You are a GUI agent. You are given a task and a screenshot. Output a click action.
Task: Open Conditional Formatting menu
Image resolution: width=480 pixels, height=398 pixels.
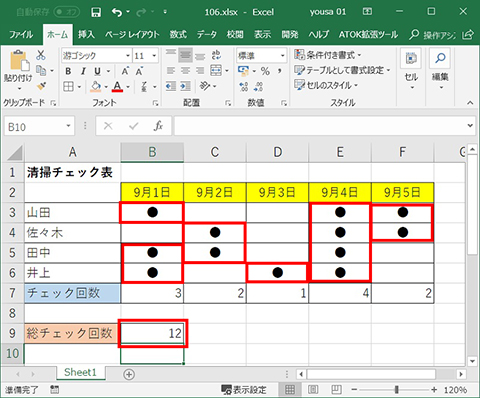click(x=328, y=55)
